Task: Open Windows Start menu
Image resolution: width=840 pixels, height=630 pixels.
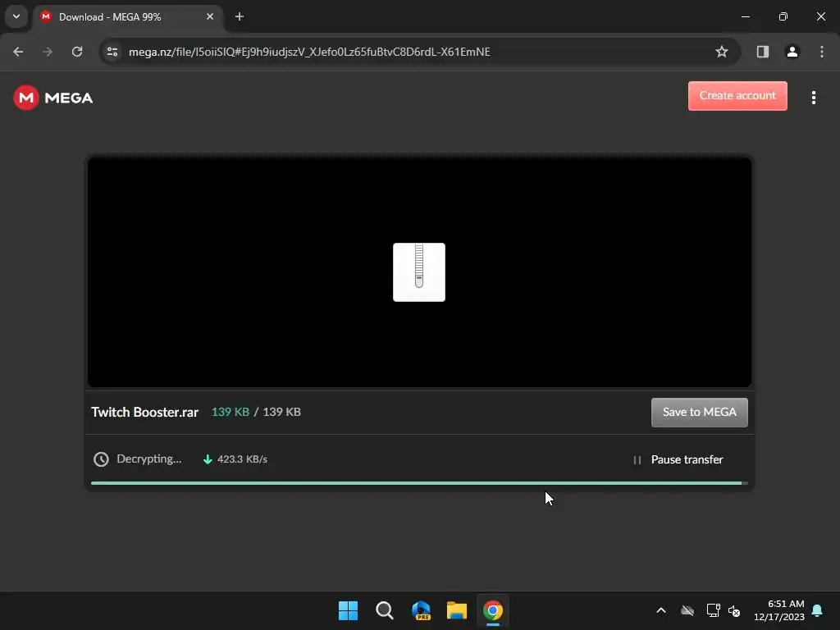Action: (348, 610)
